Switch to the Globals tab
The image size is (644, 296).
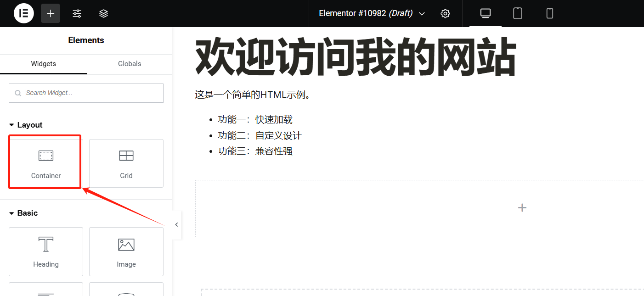[129, 64]
